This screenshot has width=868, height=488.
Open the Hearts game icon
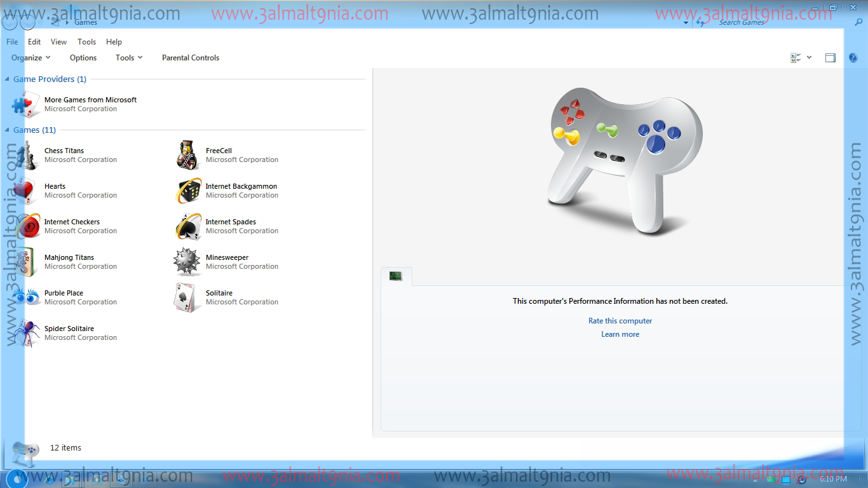pyautogui.click(x=25, y=190)
